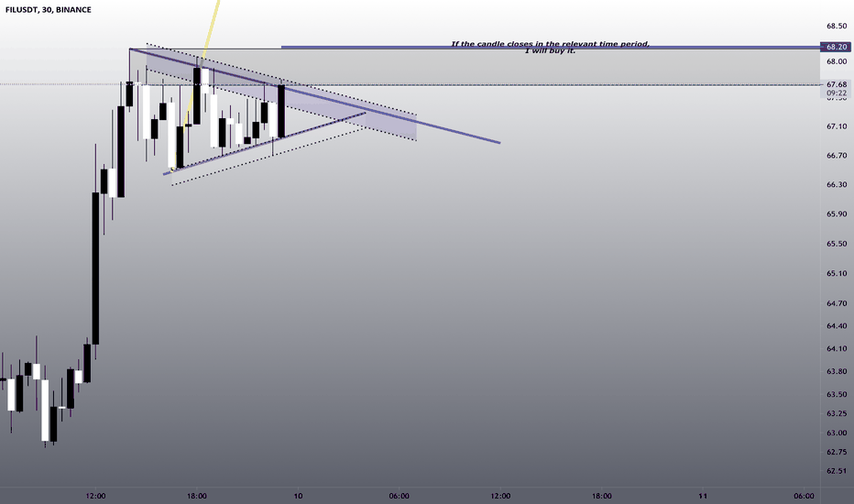Click the 65.10 price axis label
The height and width of the screenshot is (504, 854).
(836, 273)
